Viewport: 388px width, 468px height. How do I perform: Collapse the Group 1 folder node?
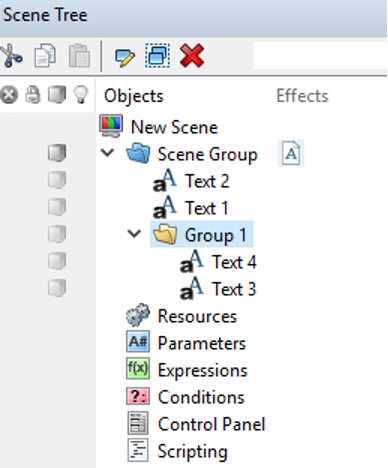coord(134,234)
